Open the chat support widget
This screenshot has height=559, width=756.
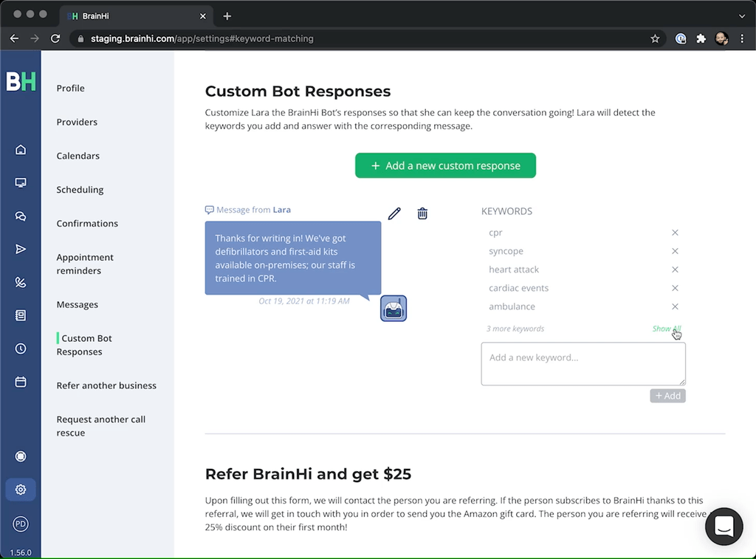pos(724,527)
